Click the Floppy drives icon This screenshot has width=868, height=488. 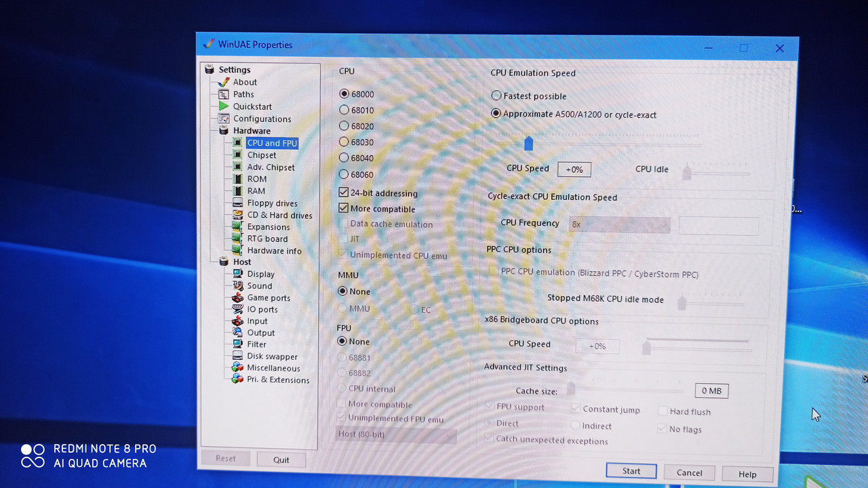tap(237, 203)
